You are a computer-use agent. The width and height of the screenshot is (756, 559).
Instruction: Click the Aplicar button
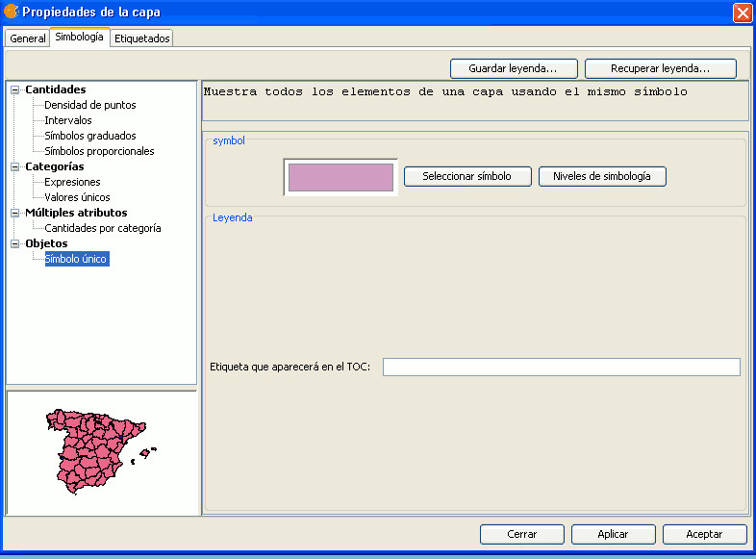[614, 534]
